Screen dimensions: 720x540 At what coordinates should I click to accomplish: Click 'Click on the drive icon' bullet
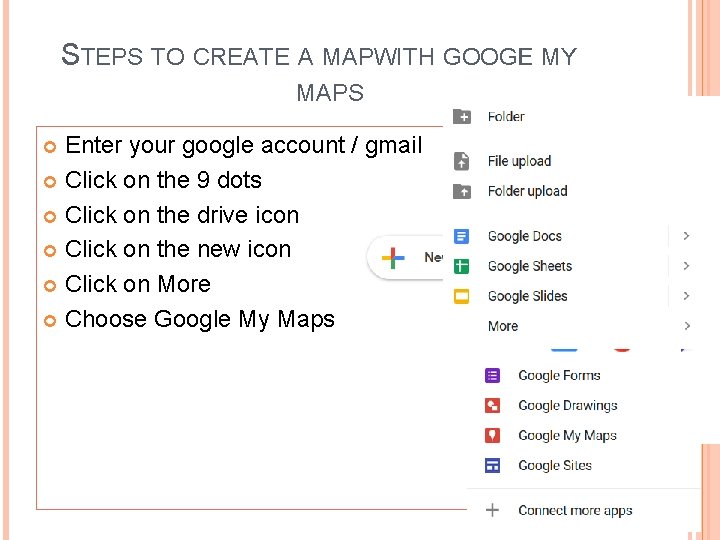[182, 215]
